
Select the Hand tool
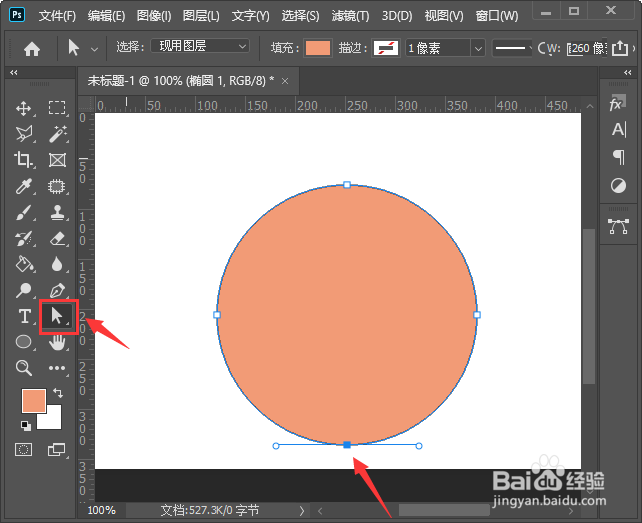click(x=57, y=342)
